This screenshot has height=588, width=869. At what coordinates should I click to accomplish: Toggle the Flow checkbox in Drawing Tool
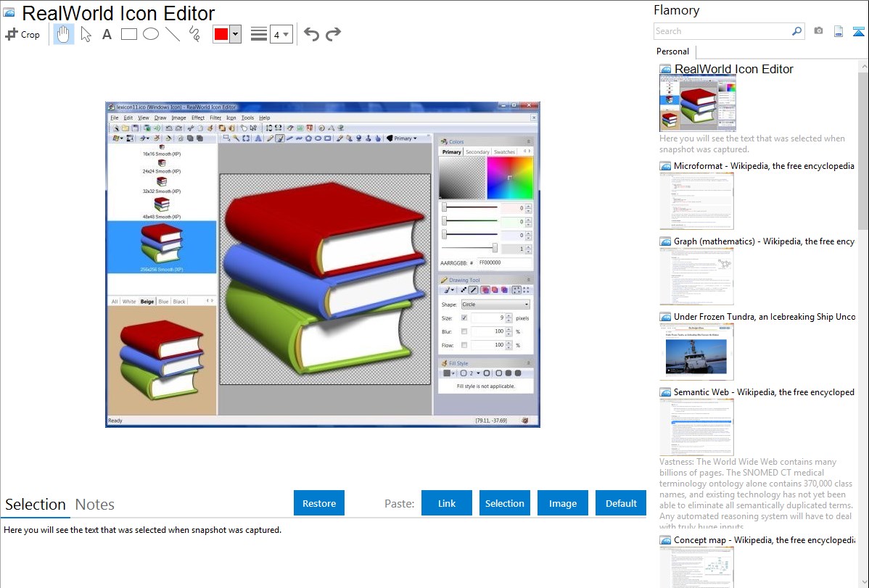click(464, 345)
